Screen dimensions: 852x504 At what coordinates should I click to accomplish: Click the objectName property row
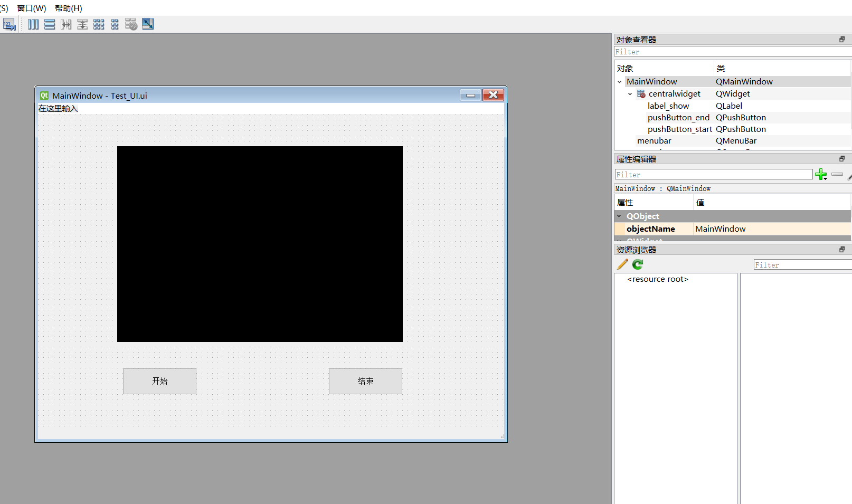(733, 229)
